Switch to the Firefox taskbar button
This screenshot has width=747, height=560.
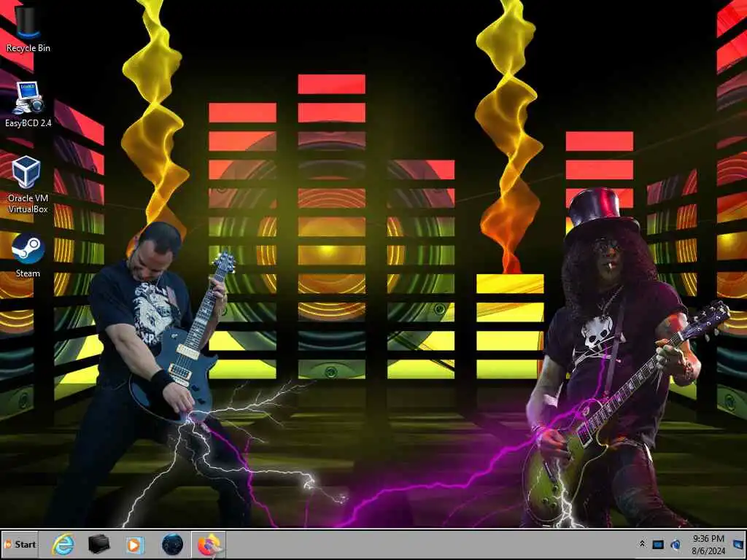click(x=209, y=544)
